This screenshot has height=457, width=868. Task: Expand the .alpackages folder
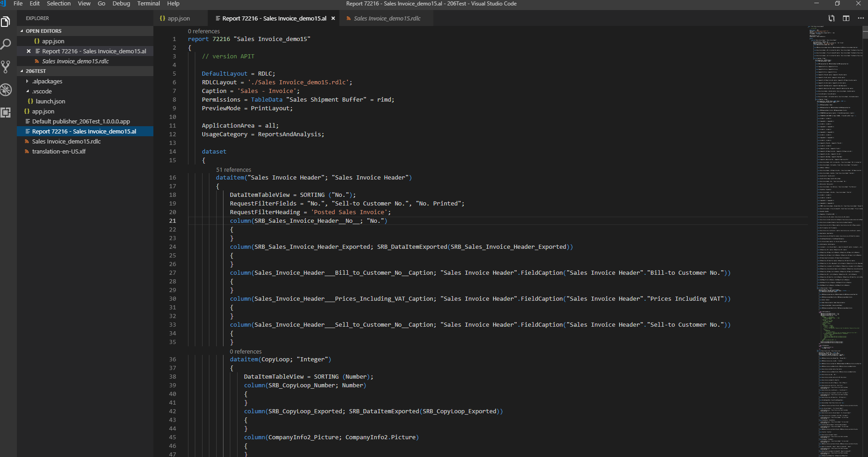point(27,81)
